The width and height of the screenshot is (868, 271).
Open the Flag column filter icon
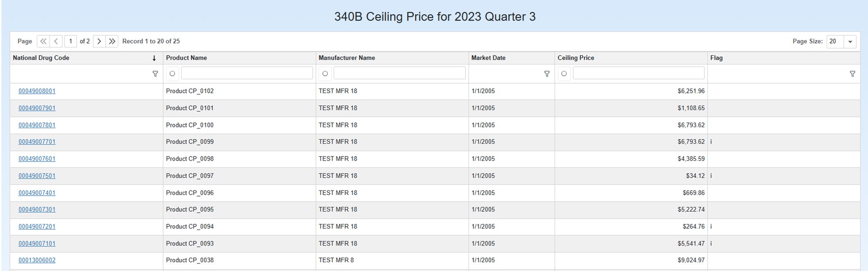[852, 74]
